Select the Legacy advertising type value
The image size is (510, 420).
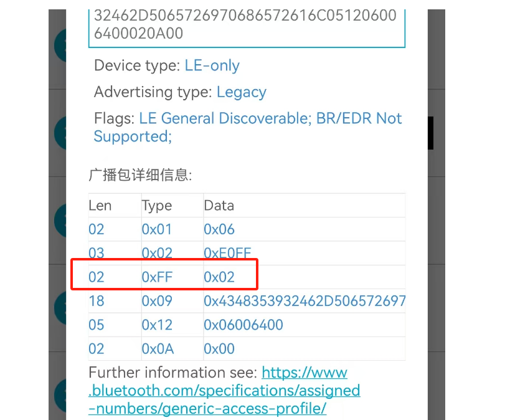(x=242, y=92)
